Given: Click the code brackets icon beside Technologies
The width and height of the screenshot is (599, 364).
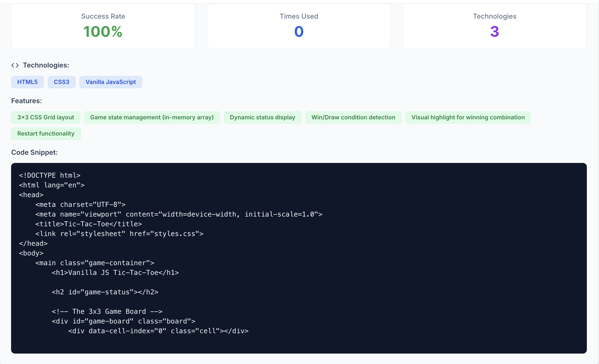Looking at the screenshot, I should click(15, 65).
